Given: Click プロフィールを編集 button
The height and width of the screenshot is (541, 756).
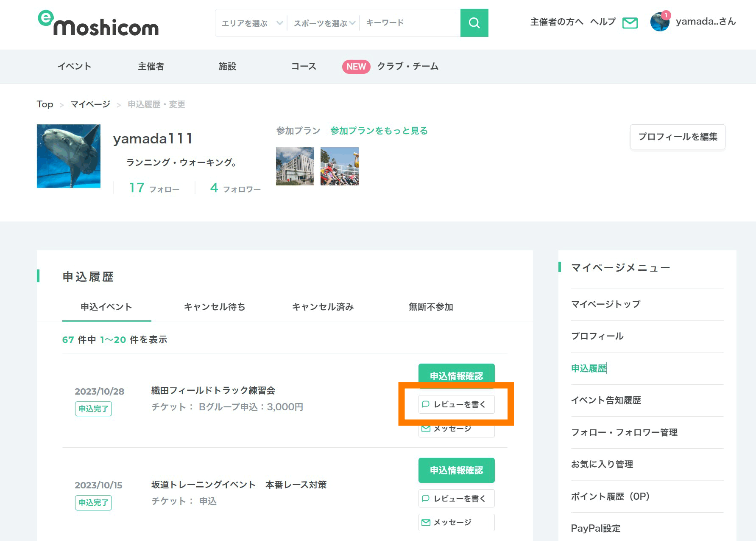Looking at the screenshot, I should 677,137.
